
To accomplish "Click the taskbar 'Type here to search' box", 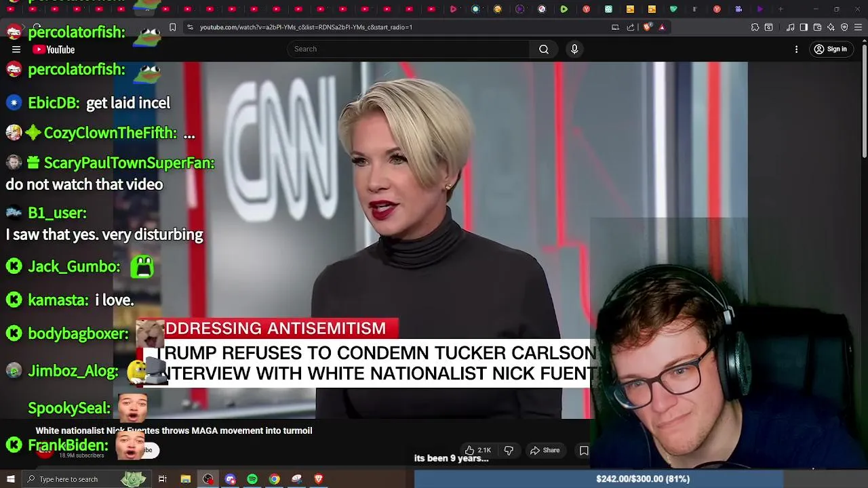I will click(x=87, y=479).
